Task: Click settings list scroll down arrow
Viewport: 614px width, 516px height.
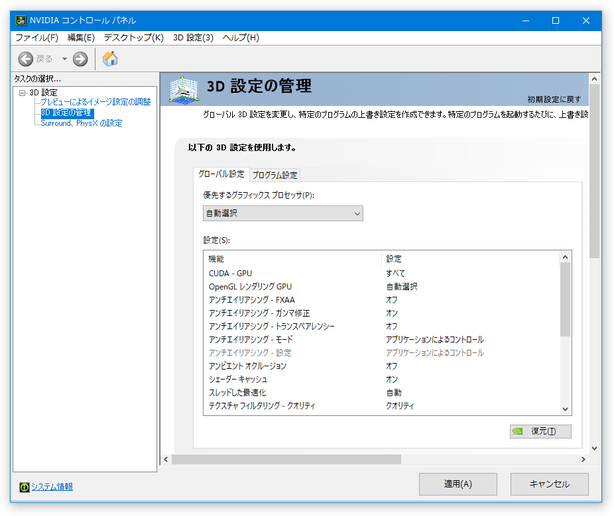Action: tap(565, 409)
